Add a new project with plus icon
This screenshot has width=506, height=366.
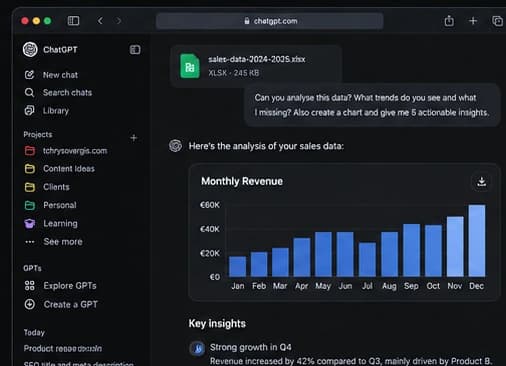tap(134, 138)
